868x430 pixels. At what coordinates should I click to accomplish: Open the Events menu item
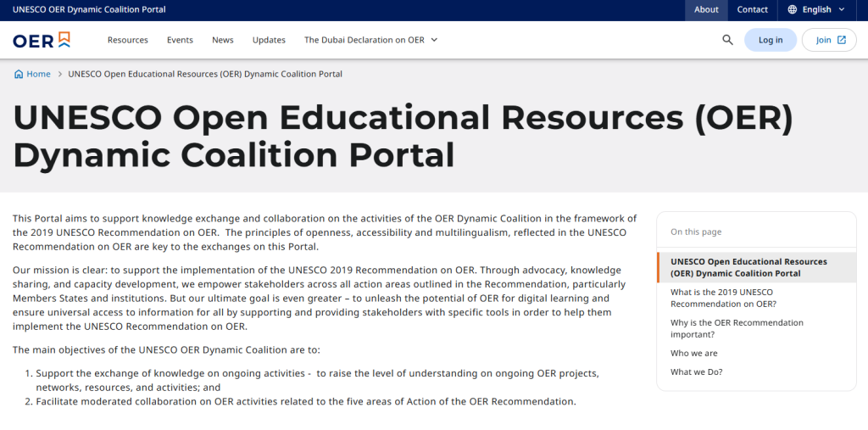[x=180, y=40]
